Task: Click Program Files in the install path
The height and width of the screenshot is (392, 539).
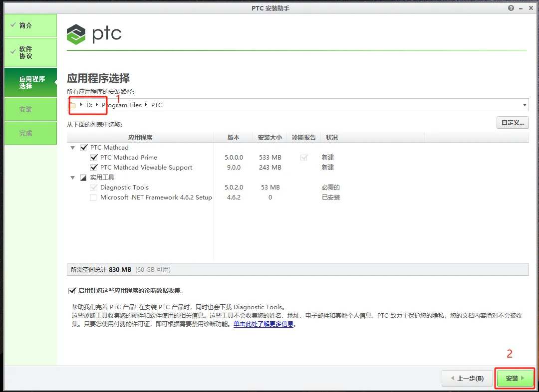Action: 122,105
